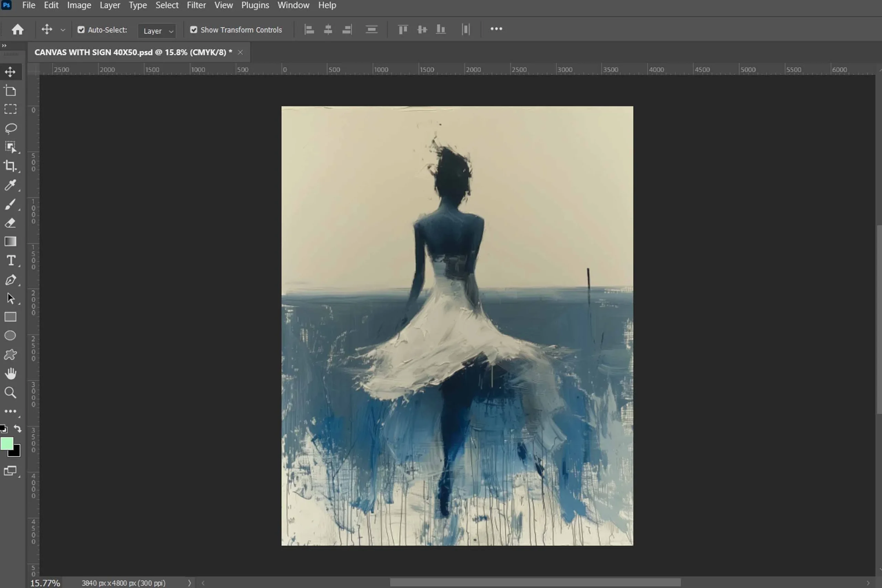Toggle the Auto-Select checkbox
The height and width of the screenshot is (588, 882).
click(81, 30)
